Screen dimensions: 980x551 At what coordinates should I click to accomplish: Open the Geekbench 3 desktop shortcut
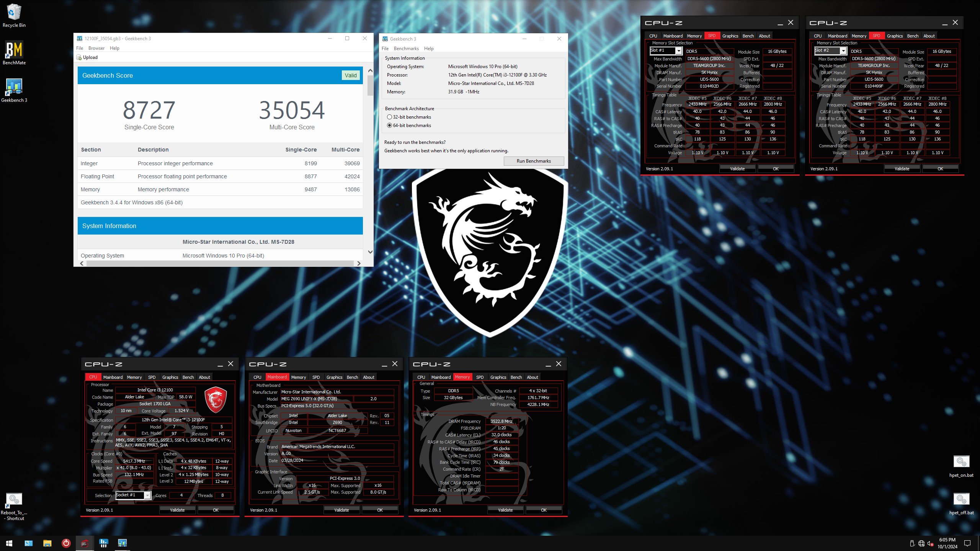[14, 90]
